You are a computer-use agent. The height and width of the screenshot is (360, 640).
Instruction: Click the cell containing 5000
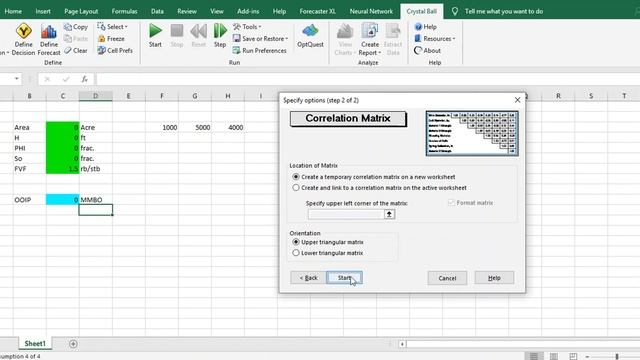click(x=195, y=127)
